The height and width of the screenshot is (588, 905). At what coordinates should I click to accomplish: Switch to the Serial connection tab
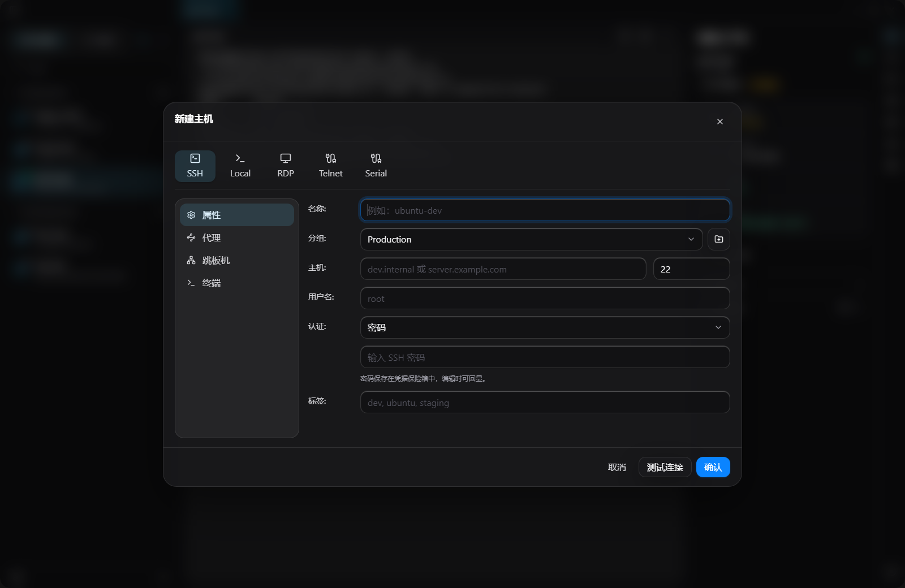coord(376,166)
